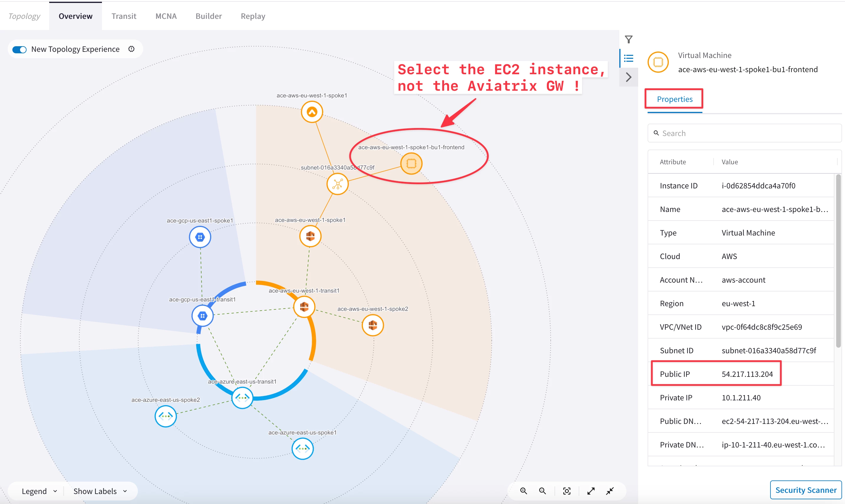Click the Security Scanner button
Image resolution: width=845 pixels, height=504 pixels.
click(x=805, y=490)
